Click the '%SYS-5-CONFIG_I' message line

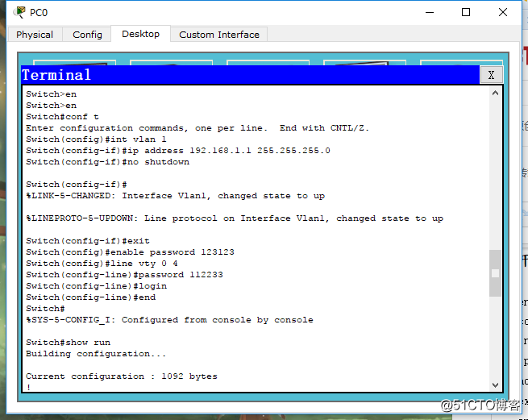pos(169,320)
